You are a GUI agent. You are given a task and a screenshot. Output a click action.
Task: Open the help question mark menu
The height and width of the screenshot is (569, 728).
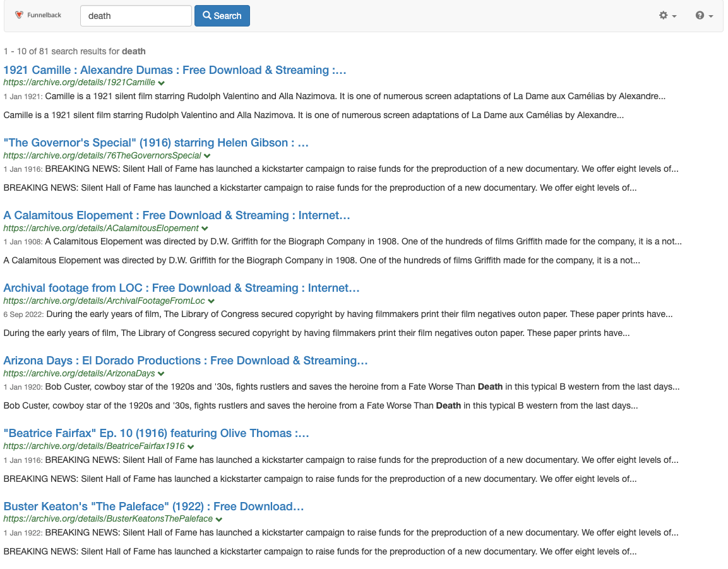(x=704, y=16)
